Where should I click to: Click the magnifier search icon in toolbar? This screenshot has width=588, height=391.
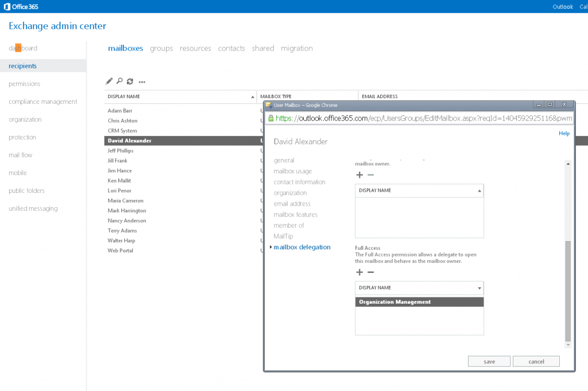(x=119, y=82)
